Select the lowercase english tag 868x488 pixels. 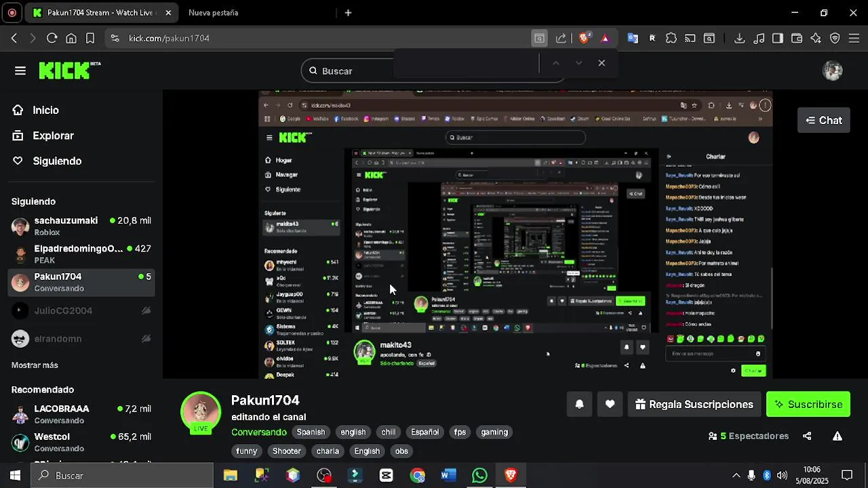[353, 432]
